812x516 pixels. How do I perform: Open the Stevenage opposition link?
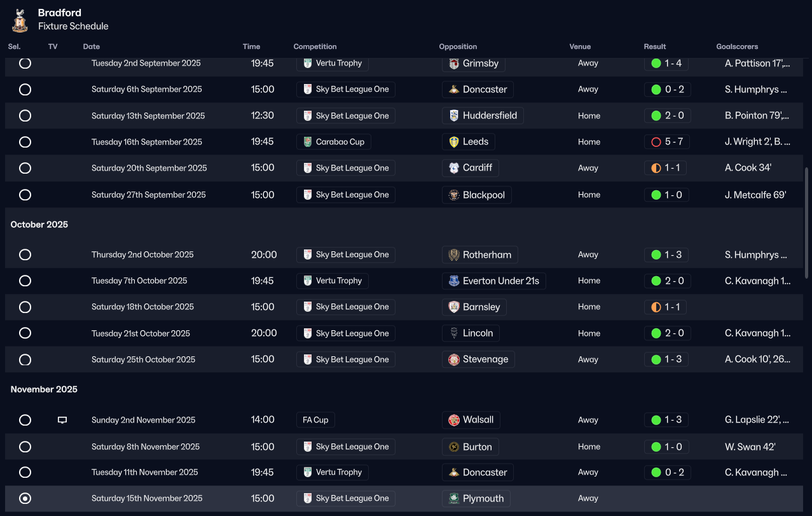(x=485, y=359)
